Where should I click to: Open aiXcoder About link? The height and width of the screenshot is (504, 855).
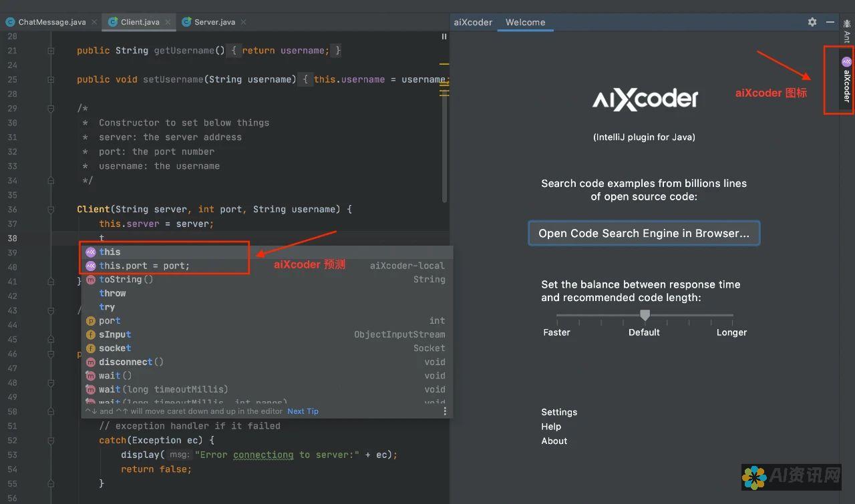pyautogui.click(x=554, y=441)
